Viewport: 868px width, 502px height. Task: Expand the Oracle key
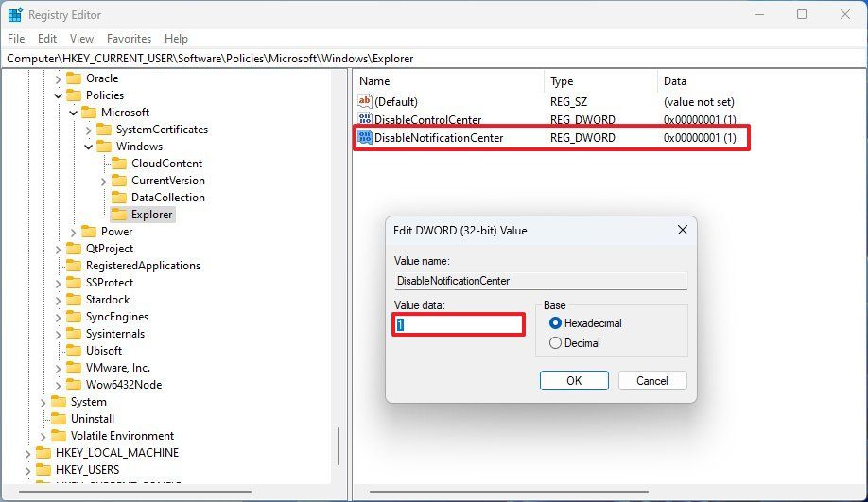pyautogui.click(x=58, y=79)
